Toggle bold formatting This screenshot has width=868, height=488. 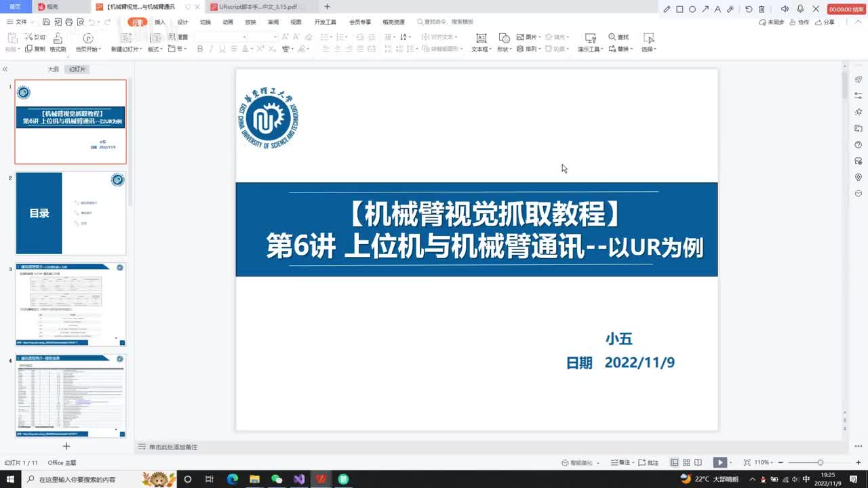[x=200, y=49]
